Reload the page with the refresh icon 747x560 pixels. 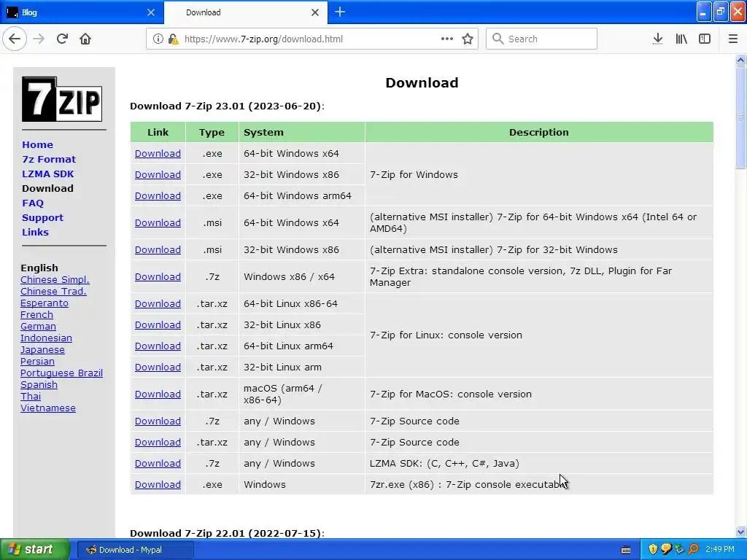pyautogui.click(x=62, y=39)
